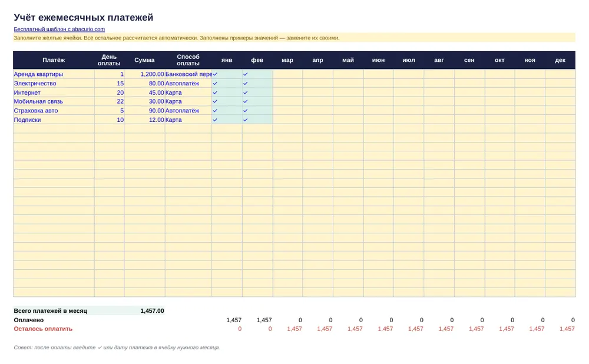Select the Электричество payment cell

54,84
